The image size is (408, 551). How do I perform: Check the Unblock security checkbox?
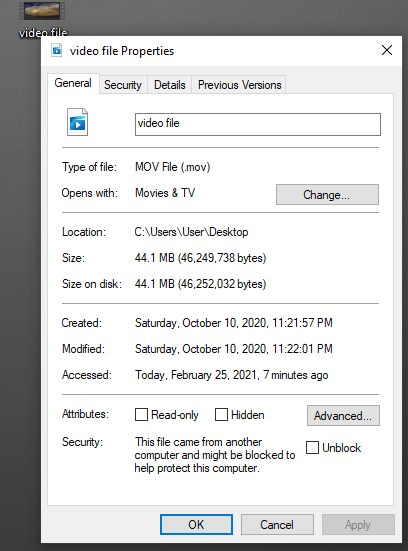[x=312, y=448]
